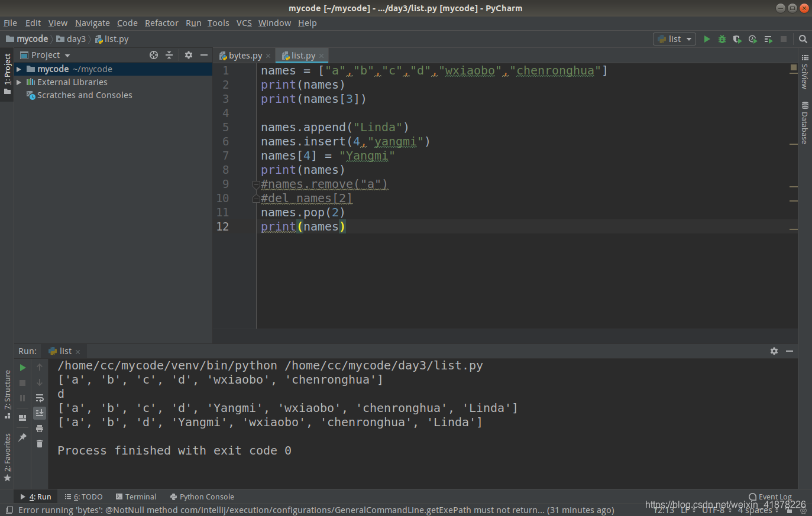812x516 pixels.
Task: Open the 6: TODO tool window
Action: coord(83,496)
